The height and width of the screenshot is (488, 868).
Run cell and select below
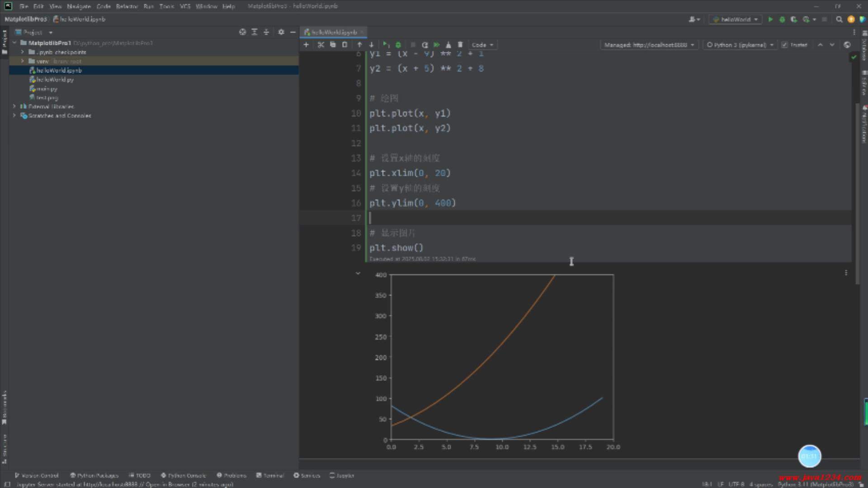386,45
